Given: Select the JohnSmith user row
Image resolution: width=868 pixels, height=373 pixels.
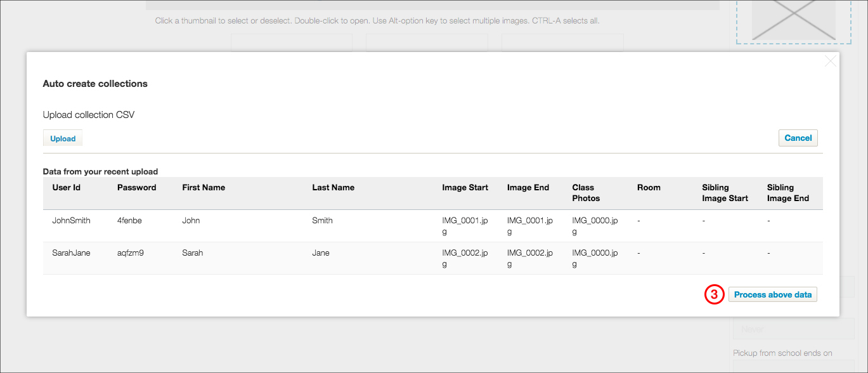Looking at the screenshot, I should coord(433,226).
